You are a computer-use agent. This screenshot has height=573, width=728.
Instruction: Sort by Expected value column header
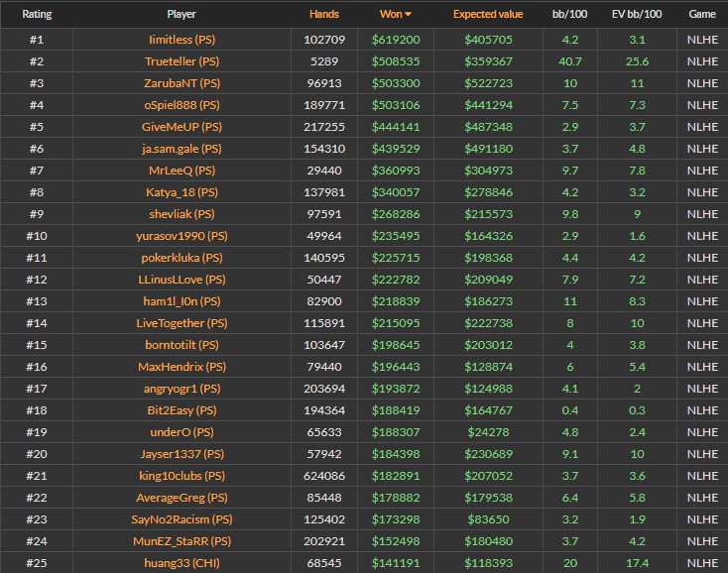click(487, 15)
